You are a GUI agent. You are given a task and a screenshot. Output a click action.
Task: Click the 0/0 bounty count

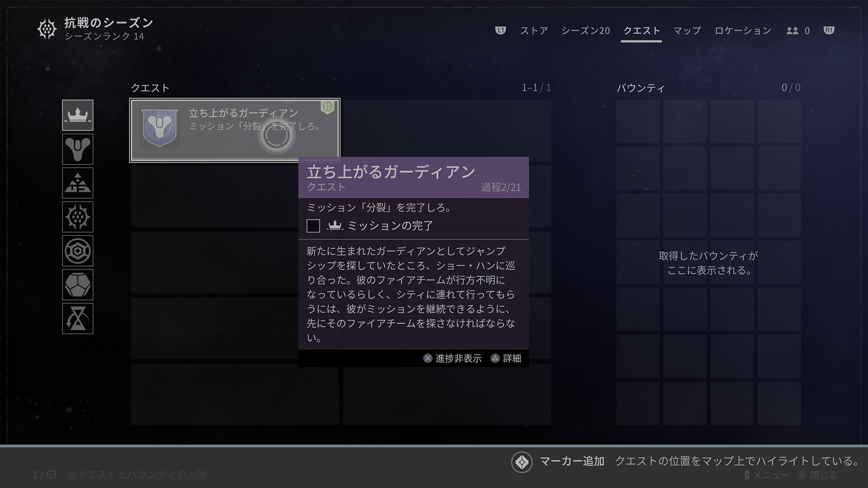click(x=791, y=88)
